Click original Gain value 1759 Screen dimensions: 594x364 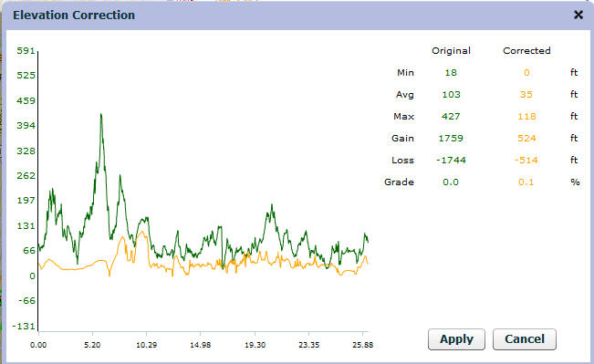click(451, 139)
